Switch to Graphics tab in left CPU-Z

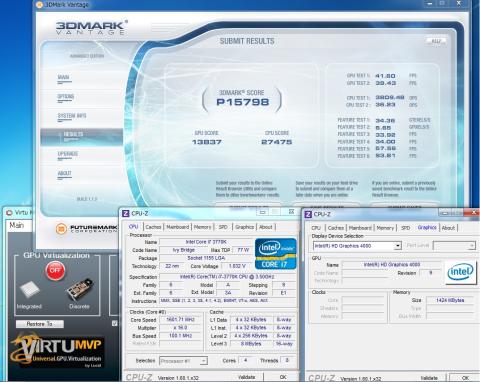(244, 227)
